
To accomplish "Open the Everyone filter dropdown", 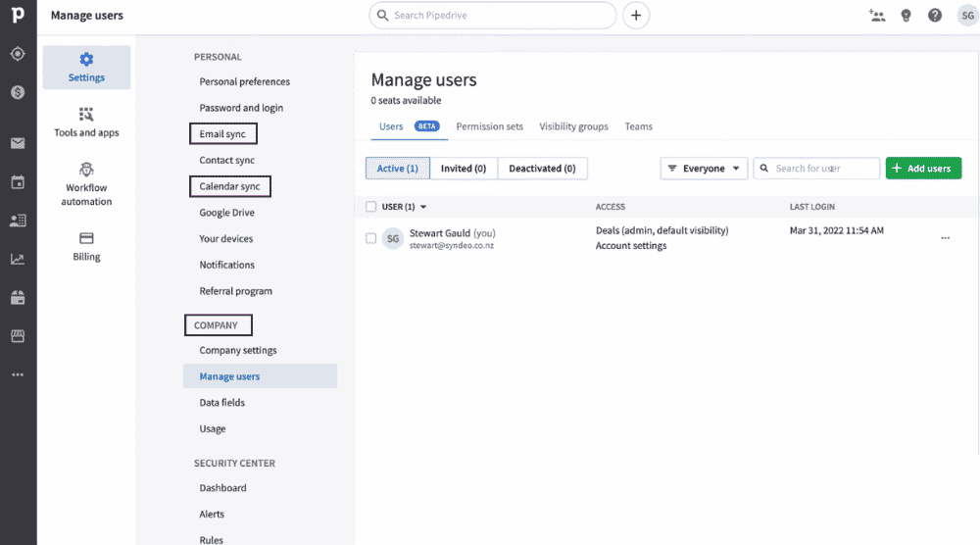I will (x=704, y=169).
